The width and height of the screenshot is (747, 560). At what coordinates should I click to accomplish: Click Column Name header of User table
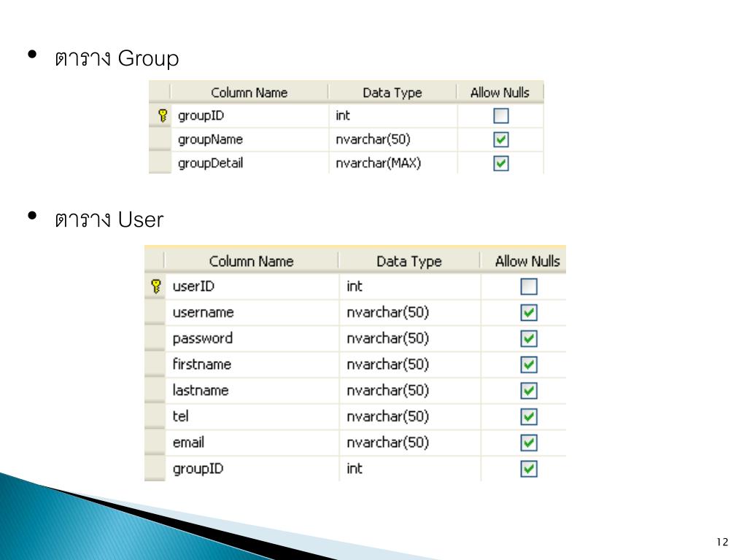(251, 261)
